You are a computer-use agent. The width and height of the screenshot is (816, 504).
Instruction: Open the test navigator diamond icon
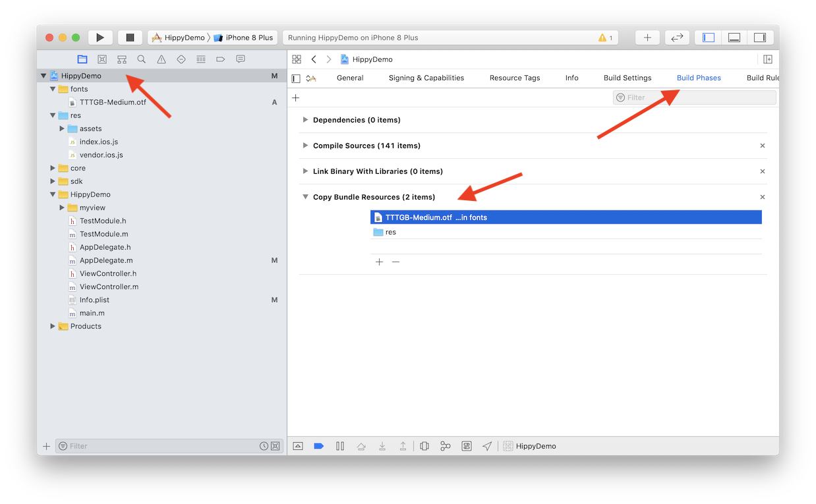[x=181, y=59]
